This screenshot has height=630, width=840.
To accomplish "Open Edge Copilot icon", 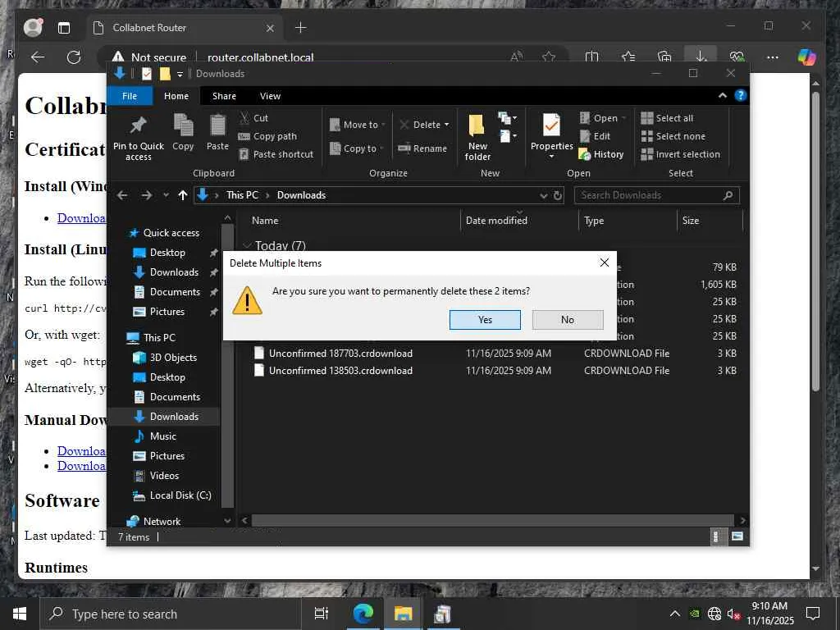I will click(806, 57).
